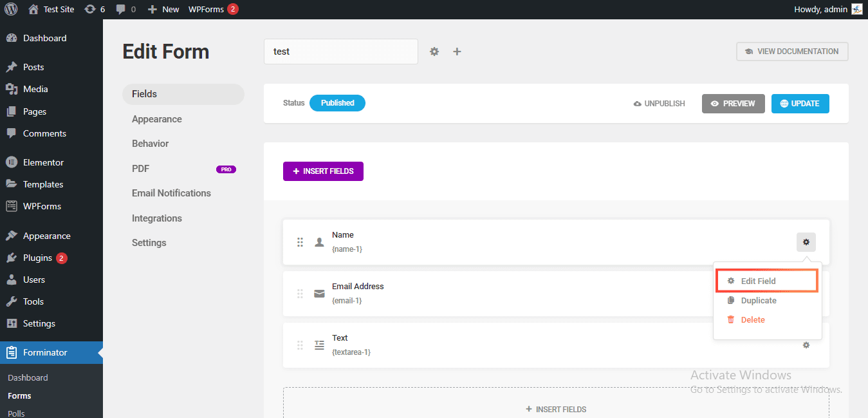Click the plus icon beside the form title
This screenshot has height=418, width=868.
pos(457,52)
